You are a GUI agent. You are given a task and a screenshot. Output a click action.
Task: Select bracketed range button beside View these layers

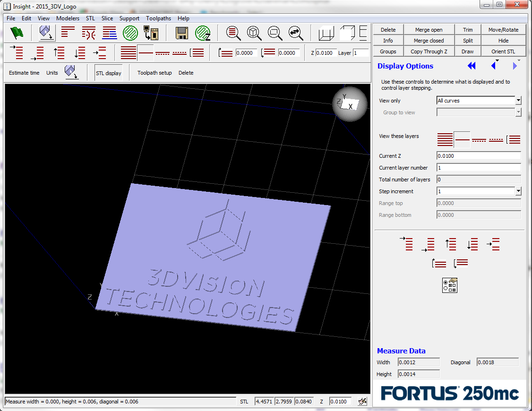pyautogui.click(x=514, y=140)
